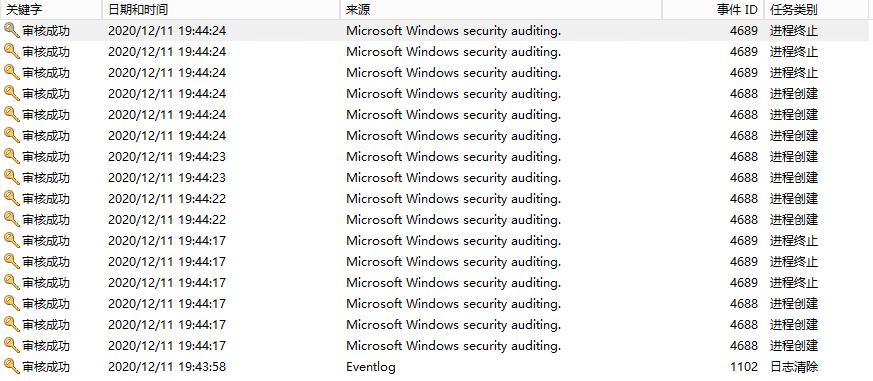Select the first 进程创建 event at 19:44:24
Viewport: 873px width, 381px height.
pyautogui.click(x=436, y=94)
